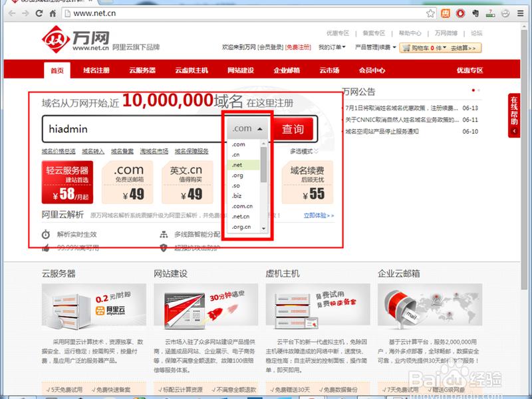Click the 帮助中心 top link
This screenshot has width=532, height=399.
pos(410,33)
